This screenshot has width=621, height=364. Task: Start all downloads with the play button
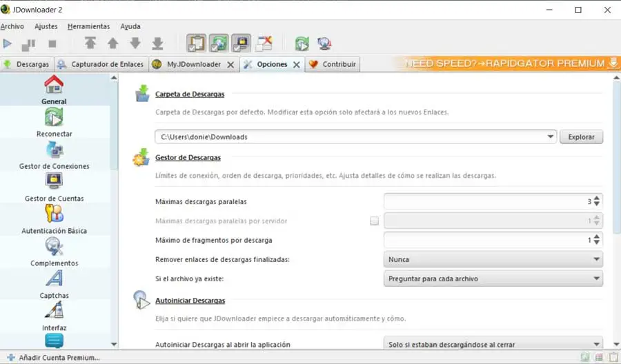point(7,43)
